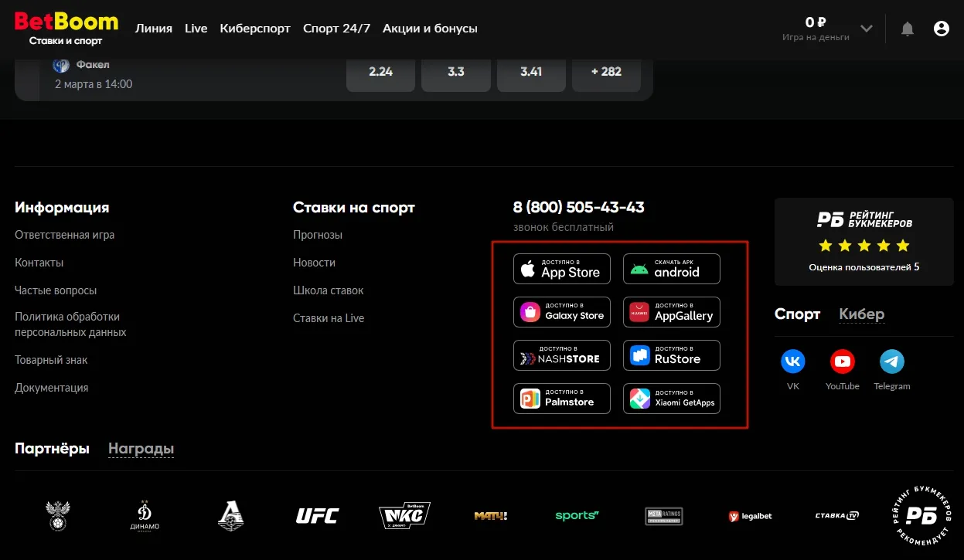Click the VK social media icon
This screenshot has height=560, width=964.
(x=792, y=360)
